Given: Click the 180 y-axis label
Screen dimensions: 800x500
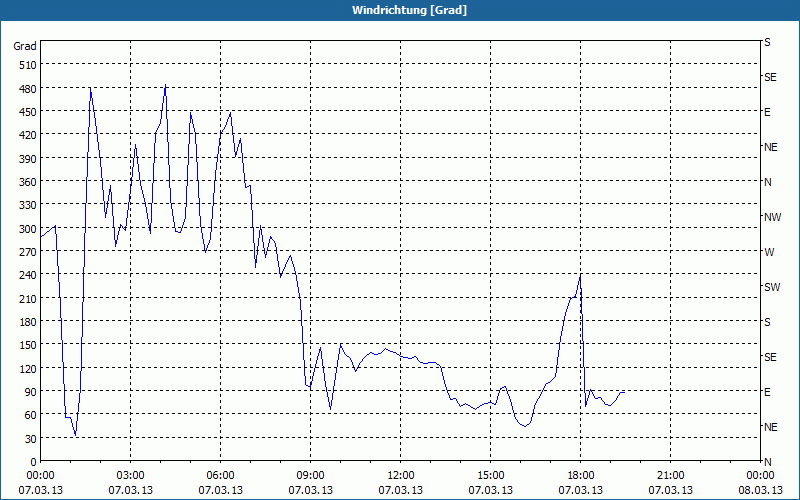Looking at the screenshot, I should pyautogui.click(x=28, y=322).
